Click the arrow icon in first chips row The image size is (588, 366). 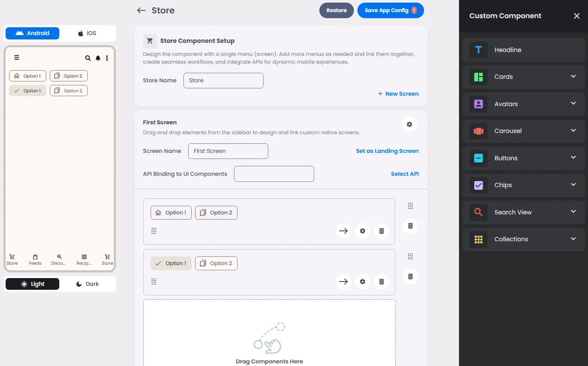coord(344,231)
